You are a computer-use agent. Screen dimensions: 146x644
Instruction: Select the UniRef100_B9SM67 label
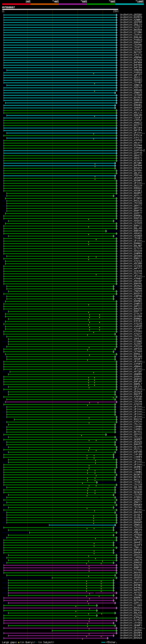point(131,597)
